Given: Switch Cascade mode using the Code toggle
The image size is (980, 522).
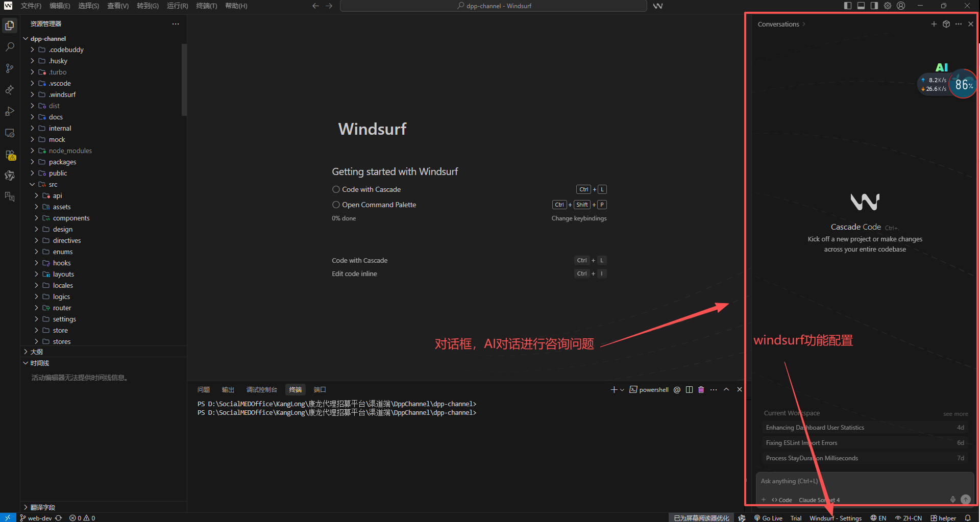Looking at the screenshot, I should pyautogui.click(x=782, y=500).
